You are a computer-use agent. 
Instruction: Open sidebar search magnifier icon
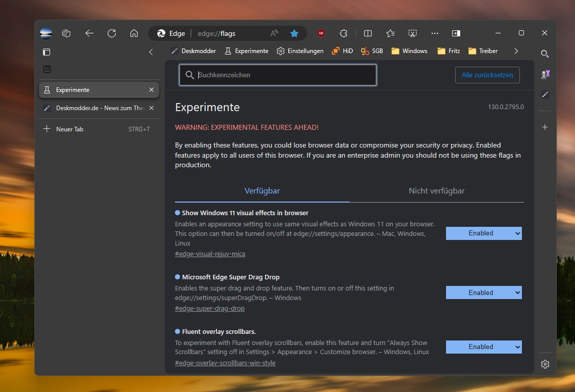point(545,54)
